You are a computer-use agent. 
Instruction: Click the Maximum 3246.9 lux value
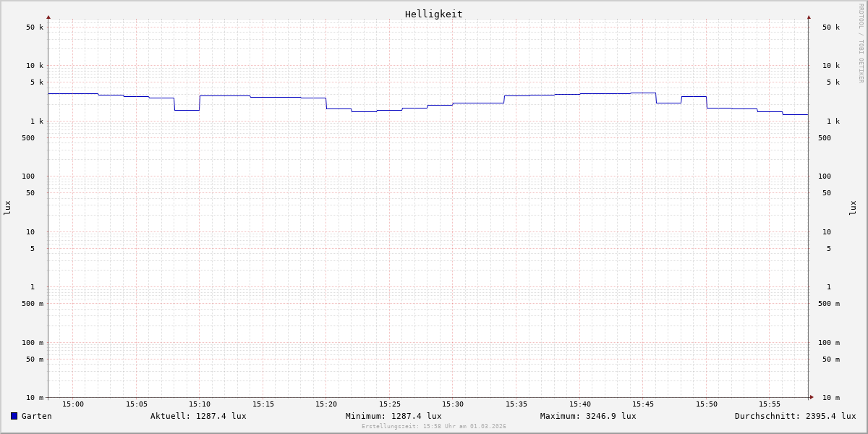pyautogui.click(x=588, y=416)
